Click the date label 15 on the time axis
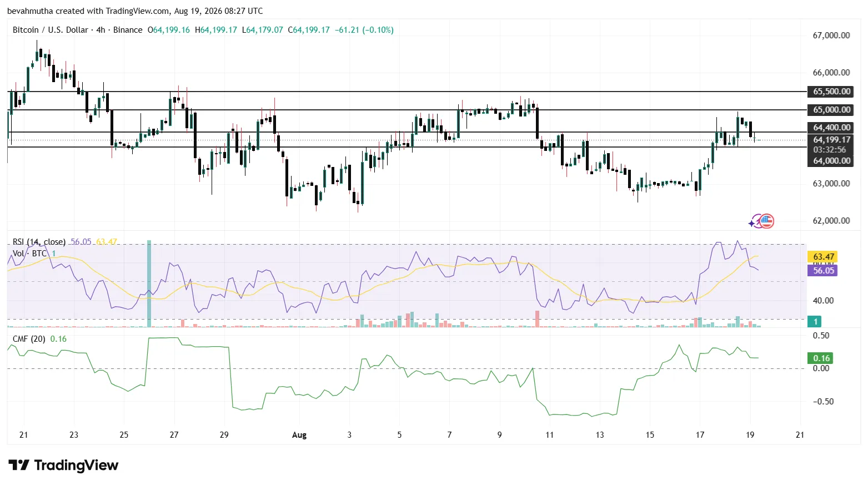This screenshot has width=868, height=486. [x=650, y=435]
